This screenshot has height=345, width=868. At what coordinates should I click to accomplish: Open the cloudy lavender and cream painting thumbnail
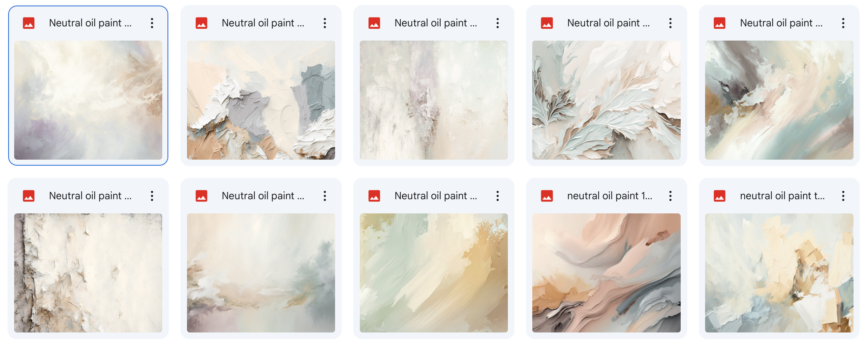point(88,100)
